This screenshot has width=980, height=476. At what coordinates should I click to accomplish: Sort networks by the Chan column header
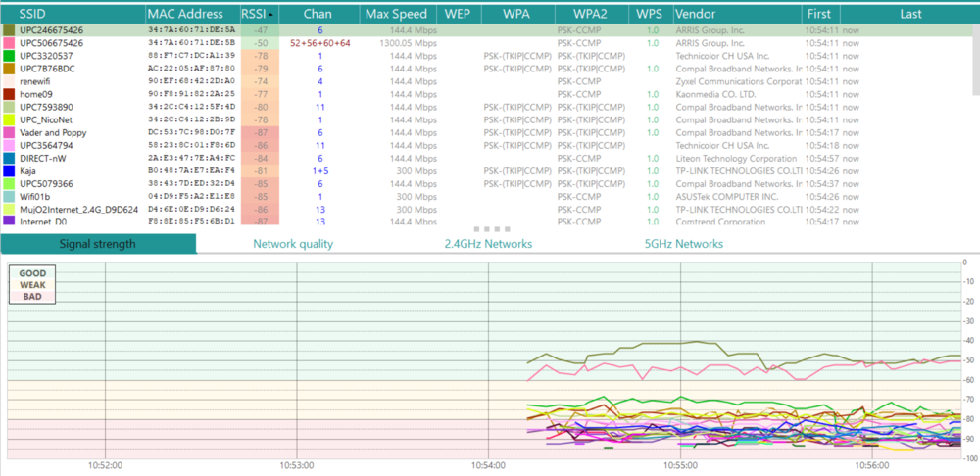[318, 14]
